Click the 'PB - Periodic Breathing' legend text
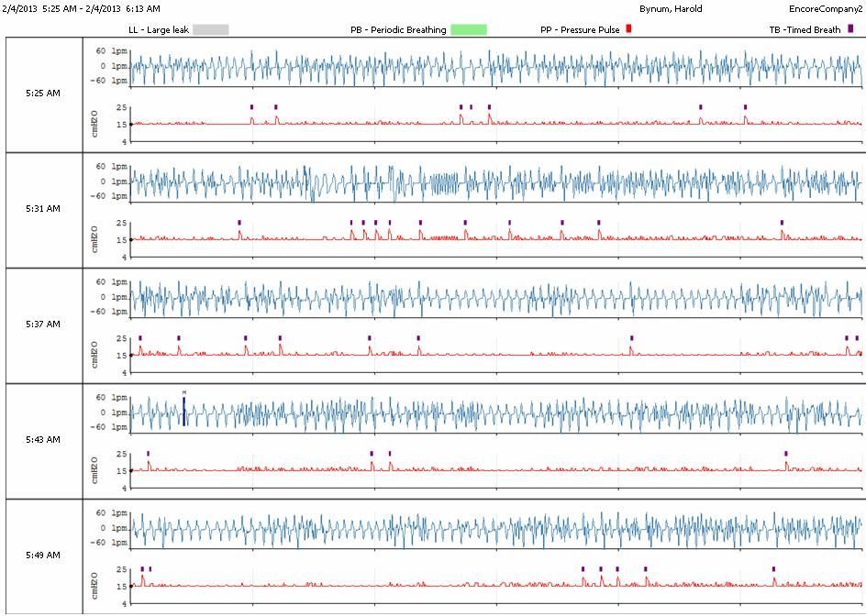Screen dimensions: 866x616 [398, 30]
